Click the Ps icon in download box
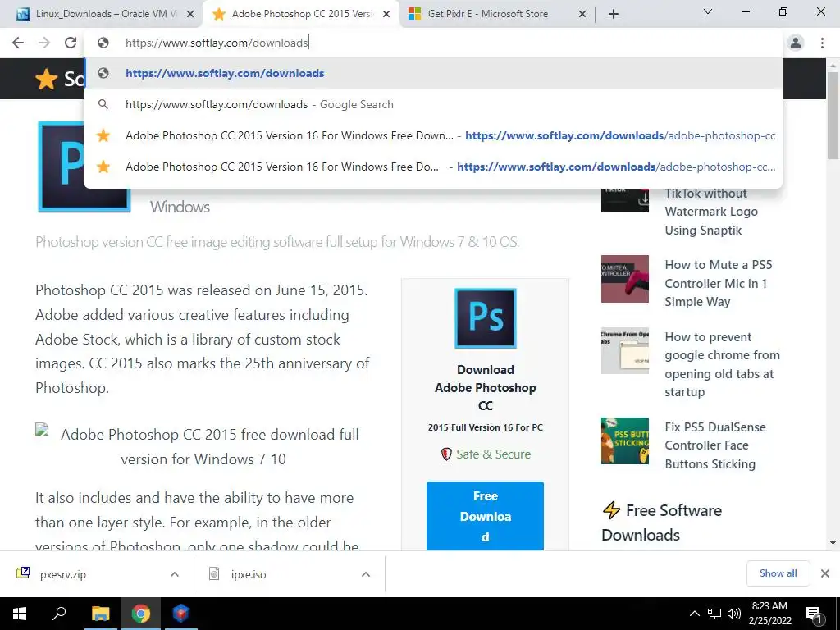This screenshot has width=840, height=630. 486,318
